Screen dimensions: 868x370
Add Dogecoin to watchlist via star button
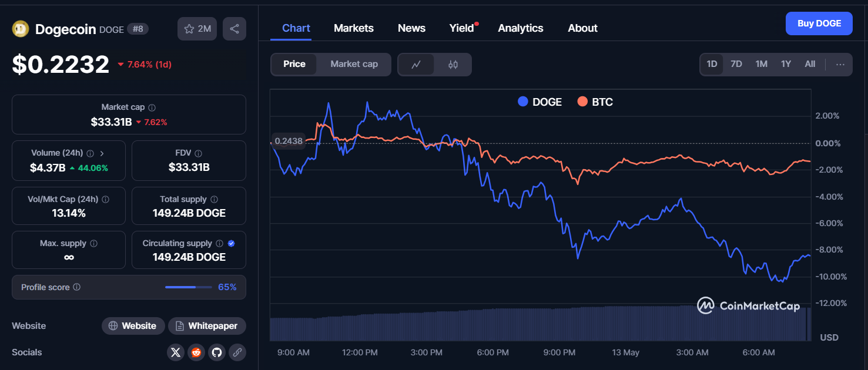(x=197, y=29)
